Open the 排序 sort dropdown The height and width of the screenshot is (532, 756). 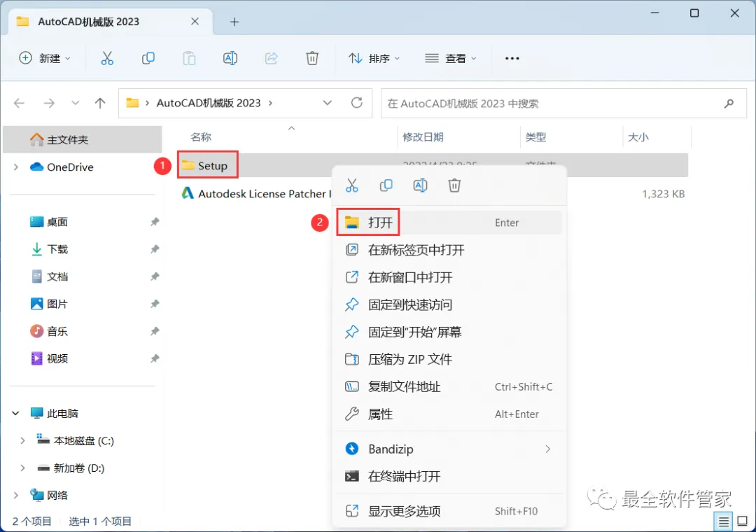(374, 58)
